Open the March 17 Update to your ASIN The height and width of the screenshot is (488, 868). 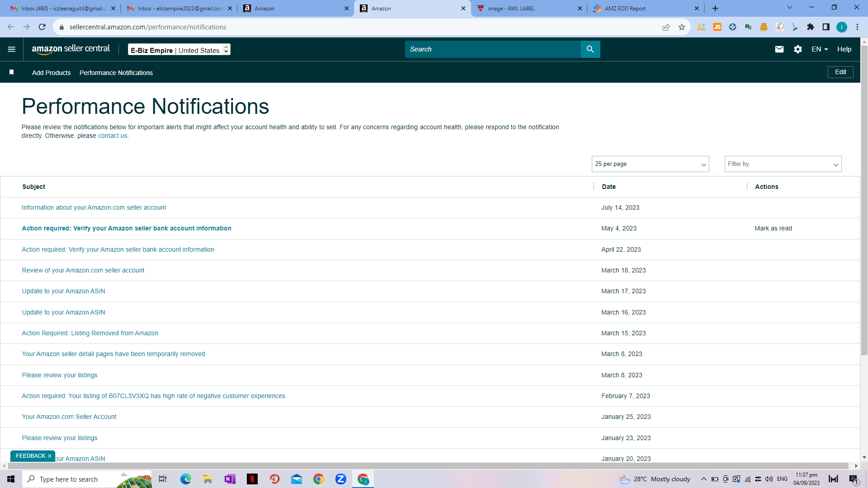point(63,291)
